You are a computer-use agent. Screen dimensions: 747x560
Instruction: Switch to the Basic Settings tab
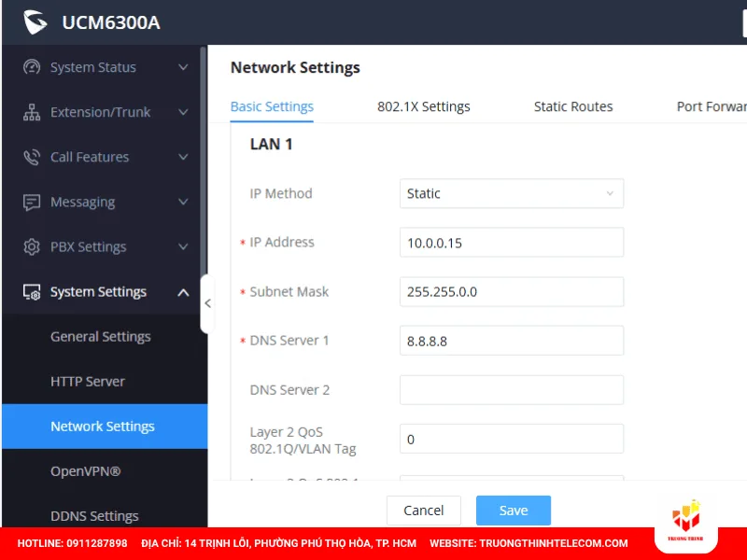[x=272, y=106]
